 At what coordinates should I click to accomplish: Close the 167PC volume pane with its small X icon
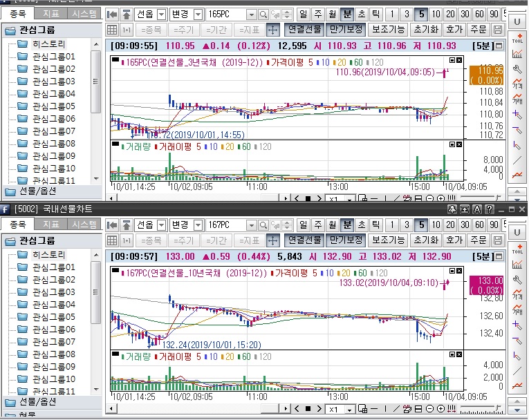(459, 354)
